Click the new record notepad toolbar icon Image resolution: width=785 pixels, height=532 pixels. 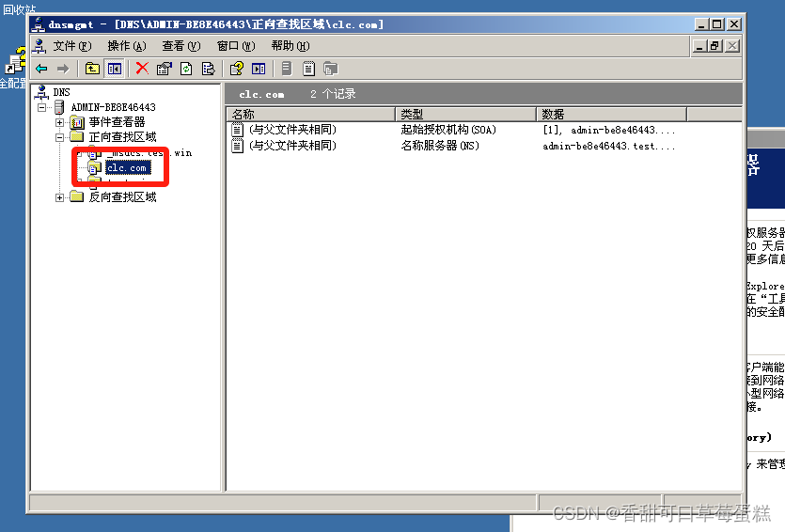tap(309, 69)
